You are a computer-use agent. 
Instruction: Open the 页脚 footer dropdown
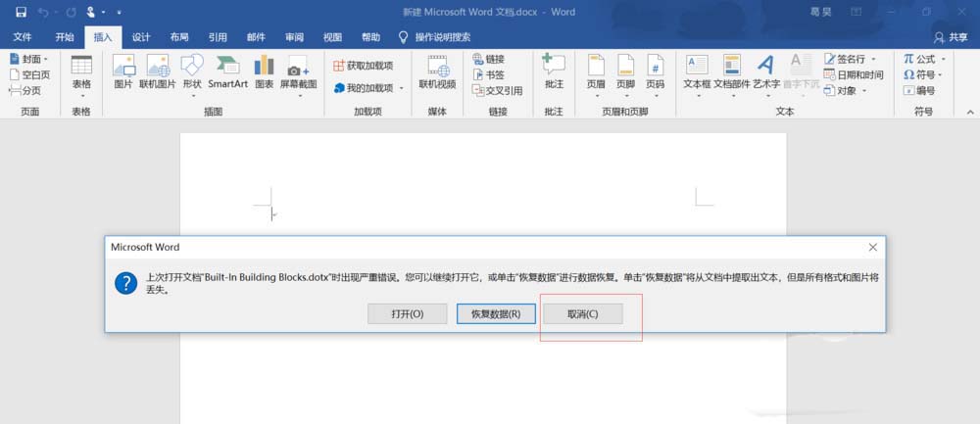point(625,76)
